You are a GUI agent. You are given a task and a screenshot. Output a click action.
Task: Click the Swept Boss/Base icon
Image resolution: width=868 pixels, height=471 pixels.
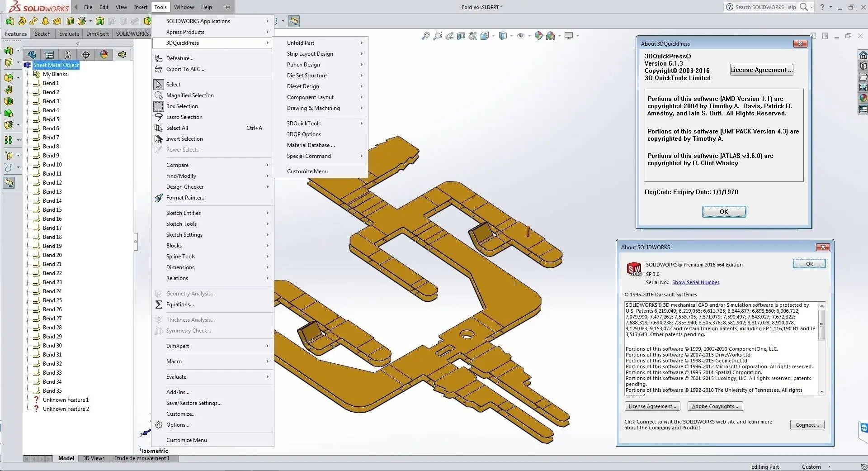click(33, 21)
